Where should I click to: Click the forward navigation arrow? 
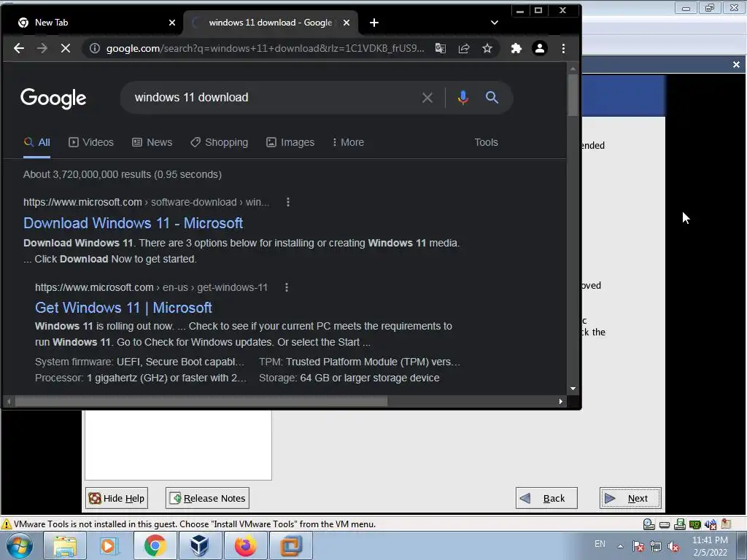point(42,48)
